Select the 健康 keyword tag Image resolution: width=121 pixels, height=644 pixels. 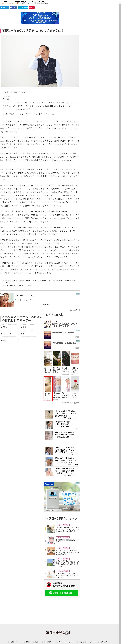(29, 327)
